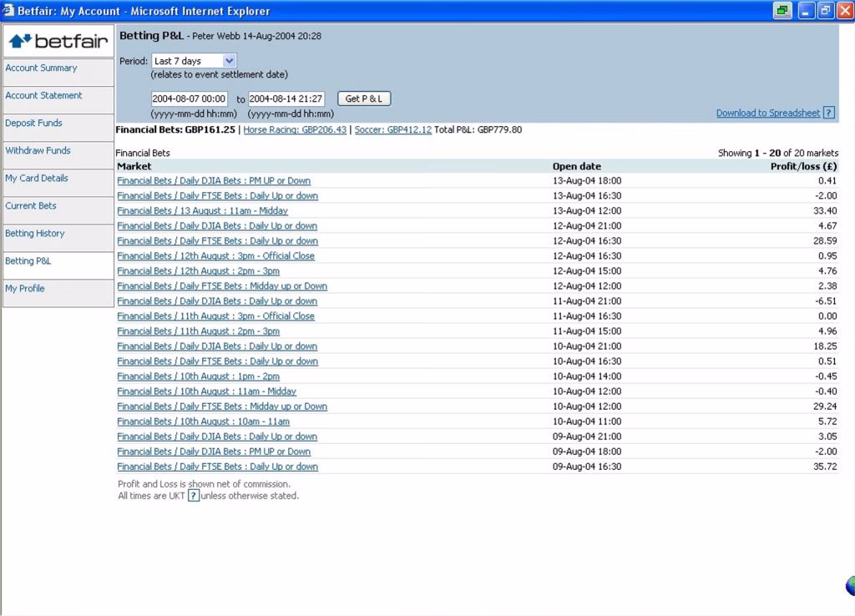The height and width of the screenshot is (616, 855).
Task: Open 13 August : 11am - Midday market
Action: click(x=202, y=210)
